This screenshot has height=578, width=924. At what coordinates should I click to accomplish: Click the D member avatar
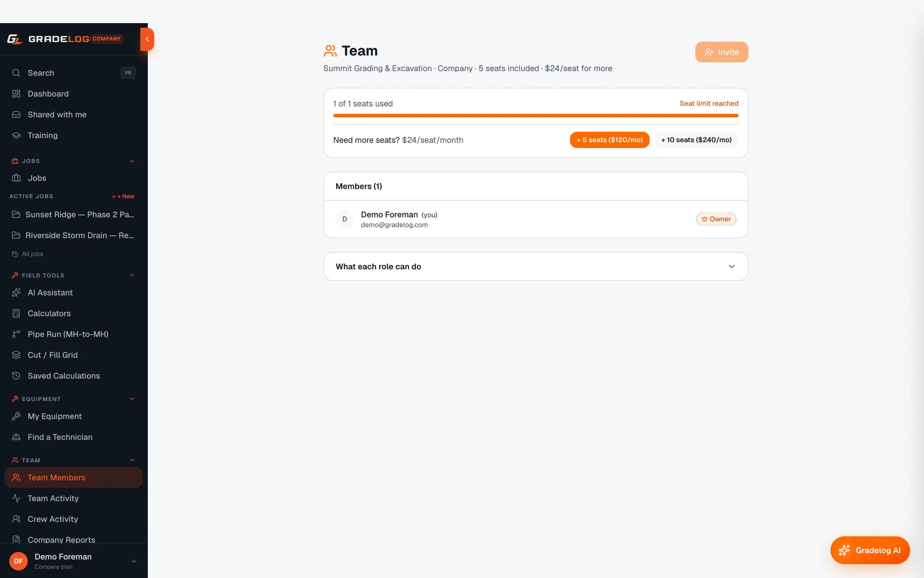(x=344, y=219)
